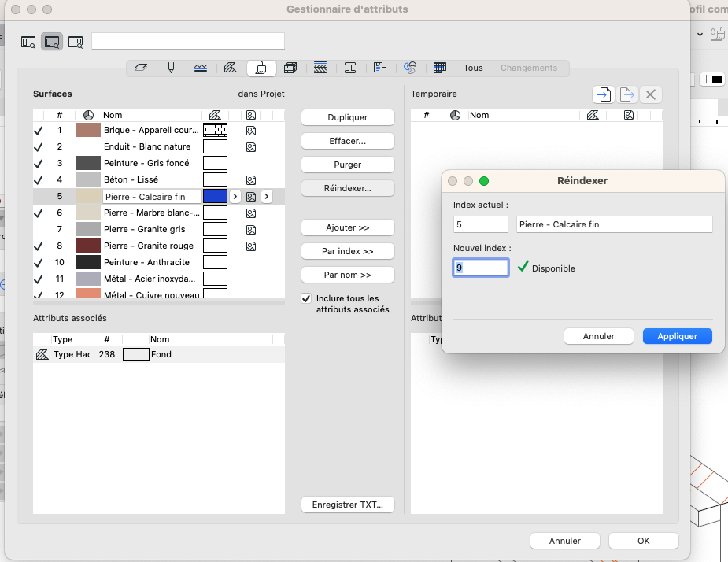Confirm Attribute Manager with OK button
Screen dimensions: 728x562
[644, 541]
